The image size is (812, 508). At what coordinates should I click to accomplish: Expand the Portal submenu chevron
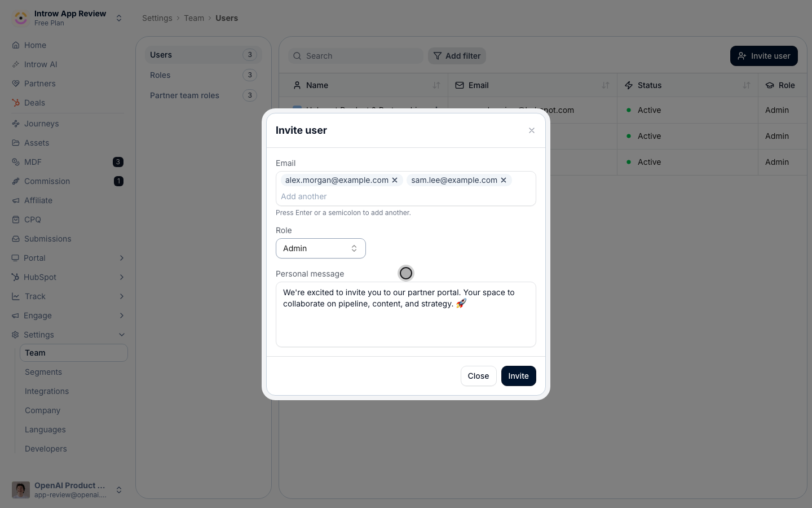point(122,258)
